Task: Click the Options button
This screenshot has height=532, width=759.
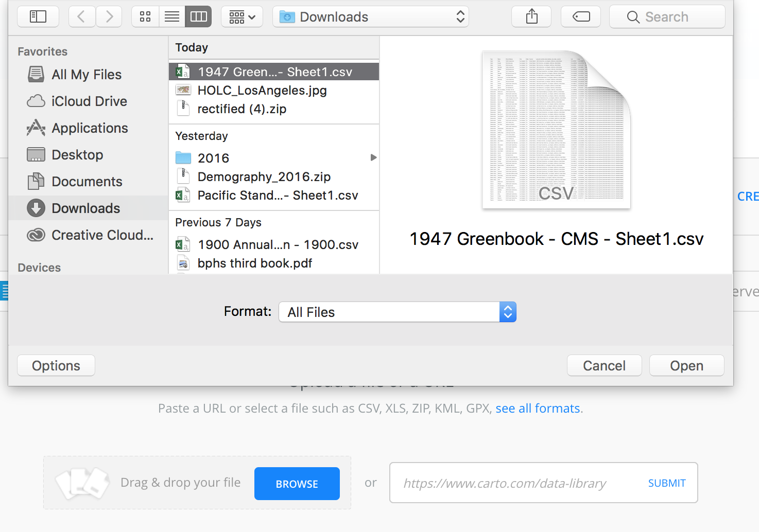Action: [56, 365]
